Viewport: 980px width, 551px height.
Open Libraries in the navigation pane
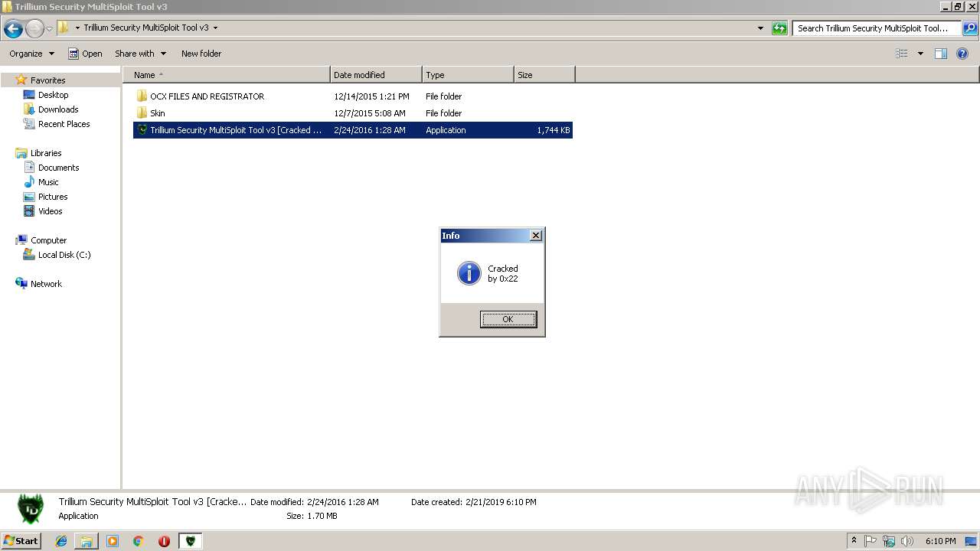coord(46,153)
